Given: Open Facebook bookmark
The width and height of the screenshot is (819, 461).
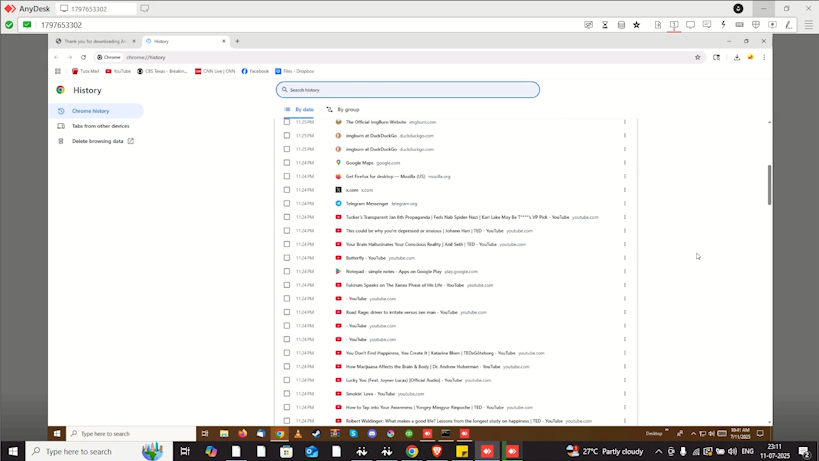Looking at the screenshot, I should (255, 71).
